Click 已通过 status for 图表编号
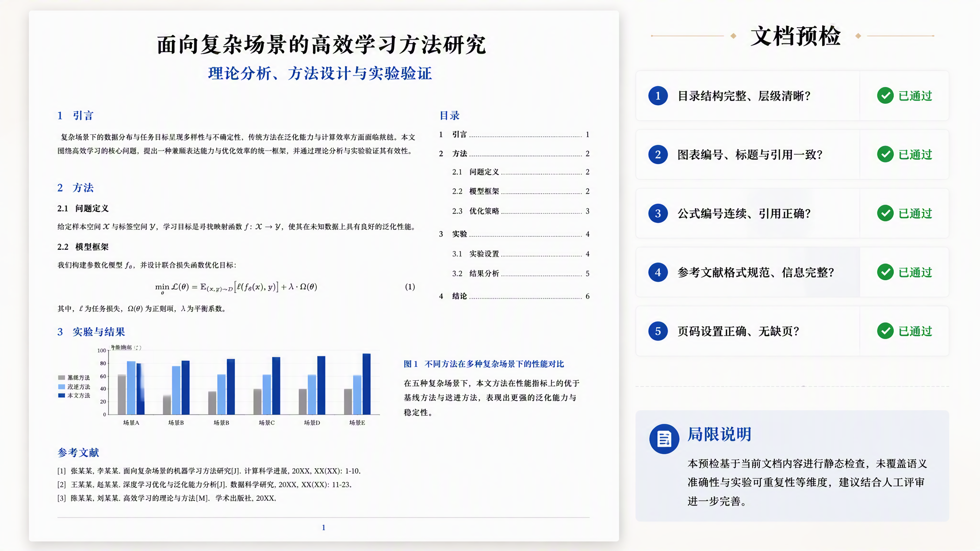This screenshot has width=980, height=551. [x=915, y=155]
